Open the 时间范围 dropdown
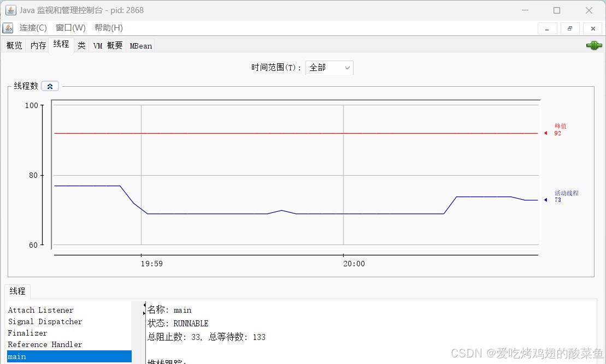This screenshot has width=606, height=364. click(330, 68)
